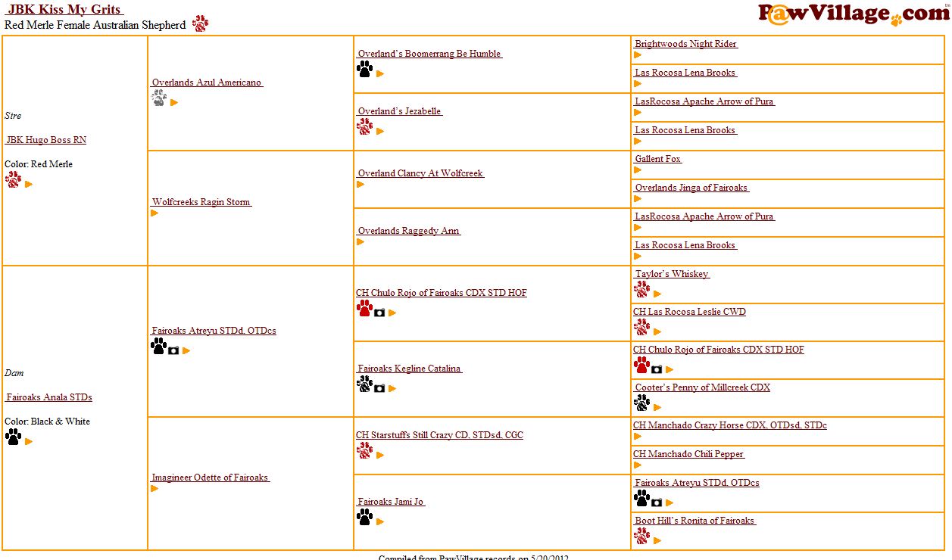952x560 pixels.
Task: Open CH Manchado Chili Pepper link
Action: click(689, 454)
